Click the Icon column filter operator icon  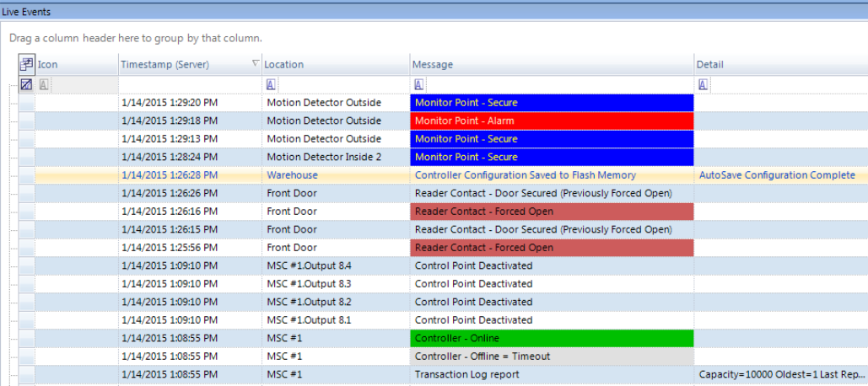[x=44, y=84]
